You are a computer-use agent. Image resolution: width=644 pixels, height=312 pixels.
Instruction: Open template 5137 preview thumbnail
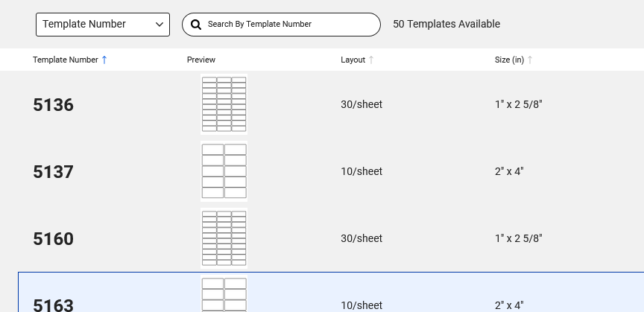coord(224,171)
